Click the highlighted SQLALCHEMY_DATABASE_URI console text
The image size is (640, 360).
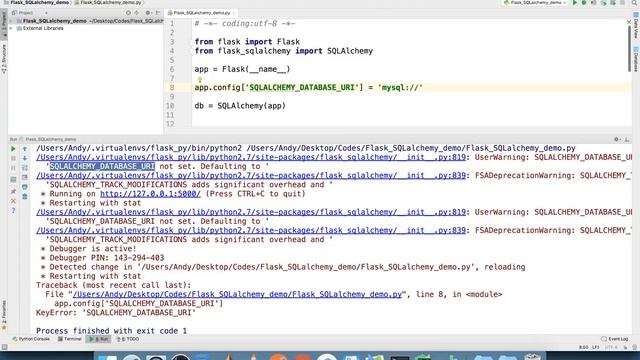[102, 167]
